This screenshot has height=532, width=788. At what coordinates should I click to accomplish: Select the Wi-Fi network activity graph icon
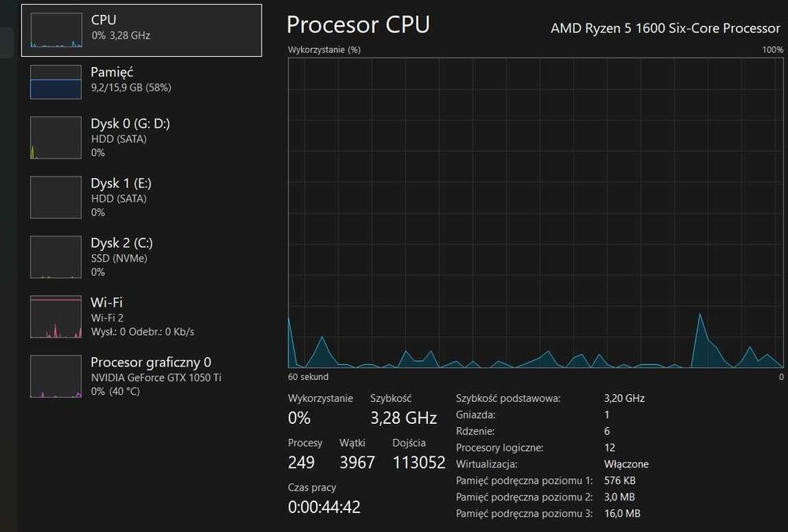click(x=55, y=317)
